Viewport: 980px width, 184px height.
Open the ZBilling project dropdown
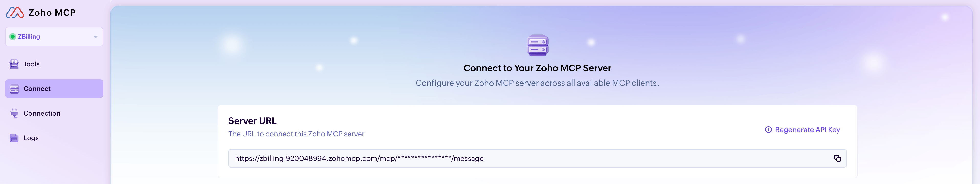pyautogui.click(x=54, y=36)
